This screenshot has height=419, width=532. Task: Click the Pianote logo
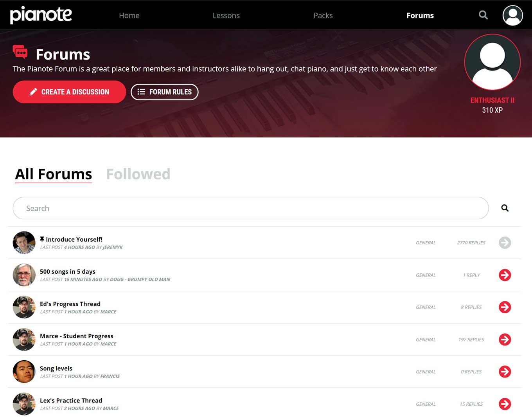41,15
